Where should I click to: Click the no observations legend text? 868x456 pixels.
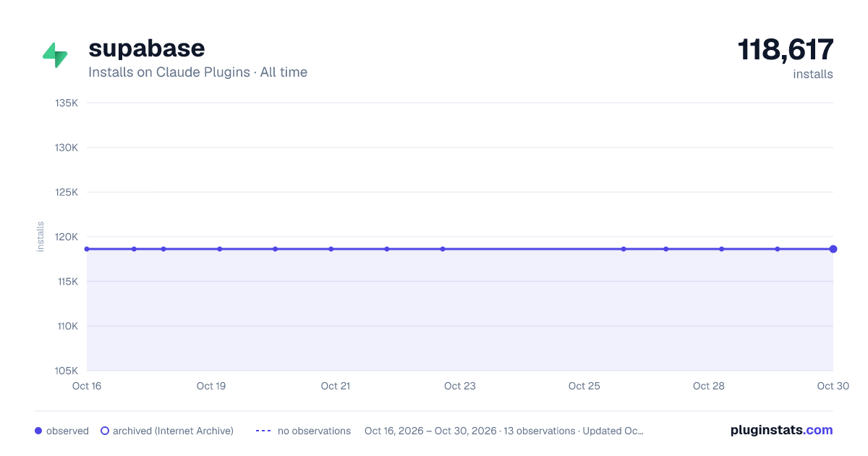(x=314, y=431)
